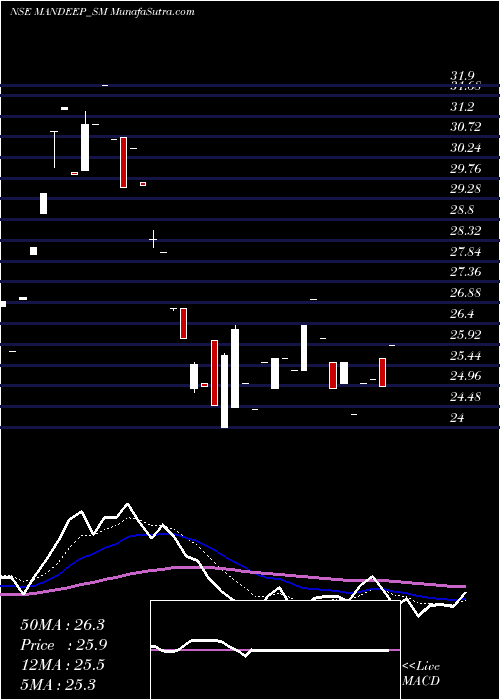Viewport: 500px width, 700px height.
Task: Click the 26.88 price level label
Action: [466, 293]
